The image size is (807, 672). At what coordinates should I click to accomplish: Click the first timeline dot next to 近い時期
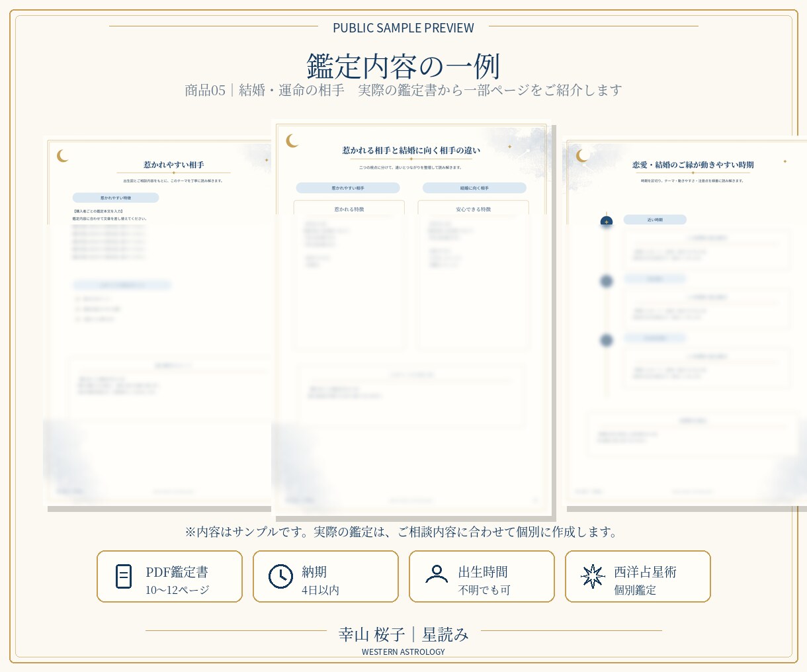(x=607, y=222)
